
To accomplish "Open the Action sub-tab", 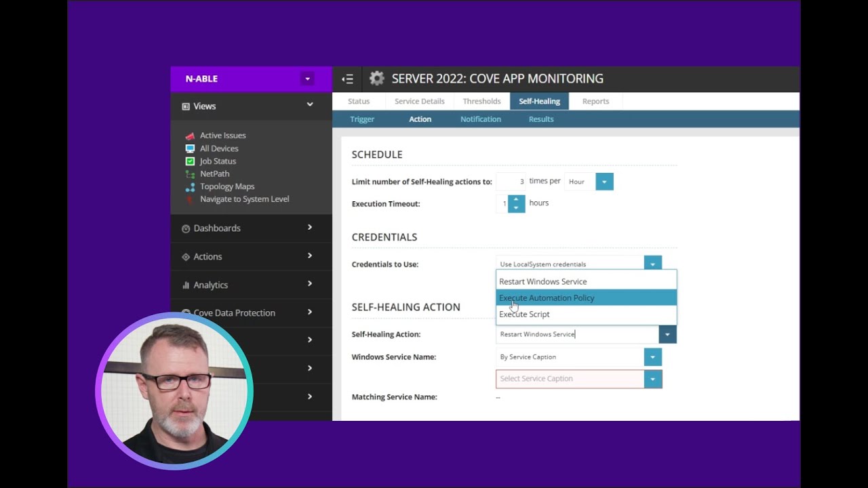I will pos(420,119).
